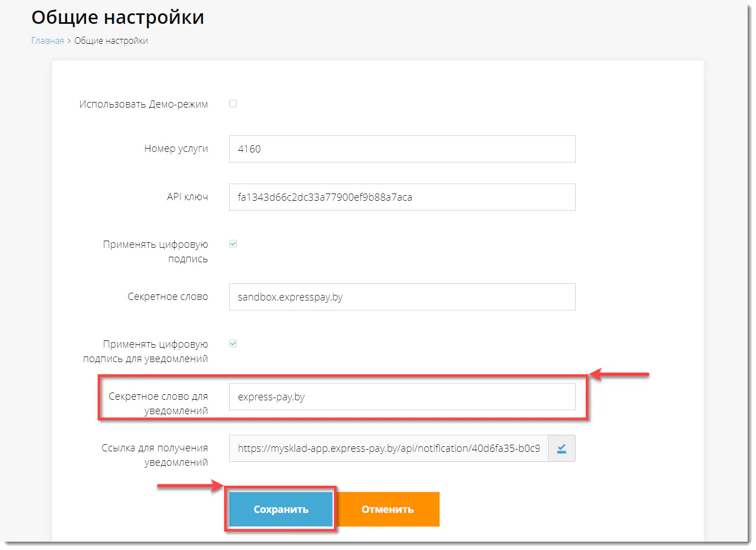This screenshot has height=550, width=756.
Task: Click the copy verification icon beside notification URL
Action: pyautogui.click(x=561, y=448)
